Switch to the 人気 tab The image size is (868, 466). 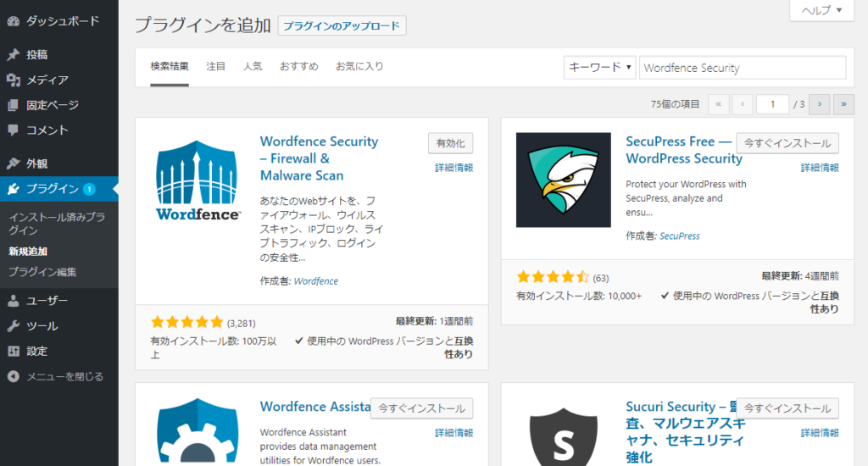[253, 66]
